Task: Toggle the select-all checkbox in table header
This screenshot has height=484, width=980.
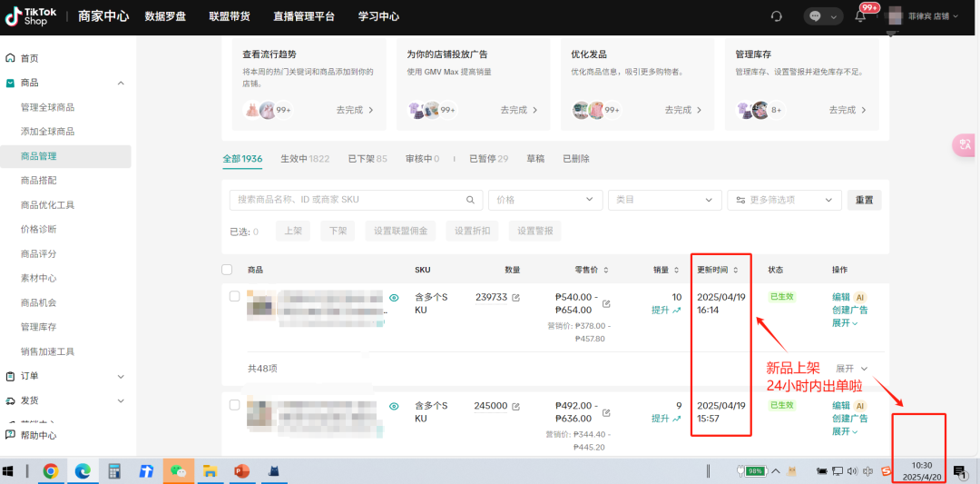Action: [227, 270]
